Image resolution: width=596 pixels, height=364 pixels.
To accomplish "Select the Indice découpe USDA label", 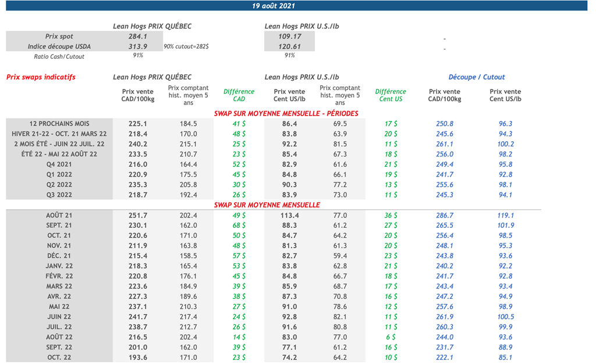I will pyautogui.click(x=59, y=47).
